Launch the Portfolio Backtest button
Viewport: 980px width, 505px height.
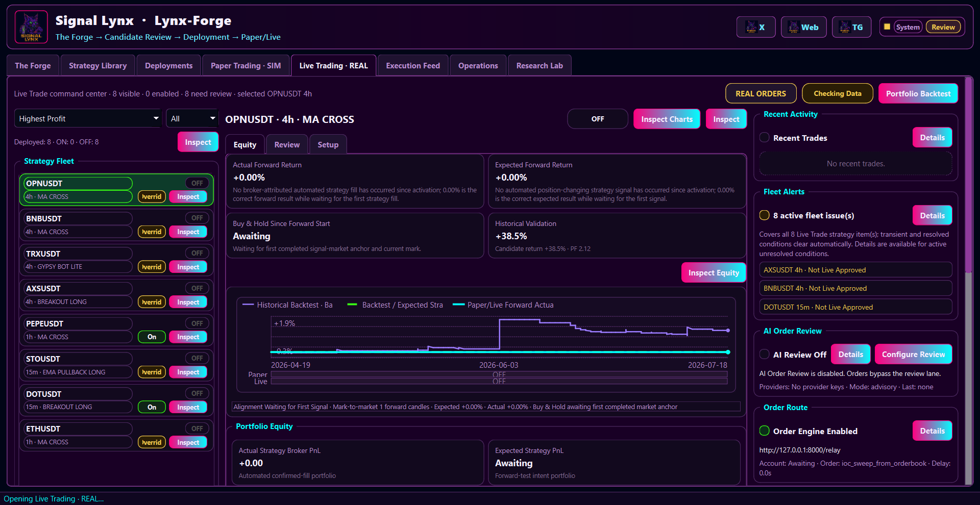918,93
